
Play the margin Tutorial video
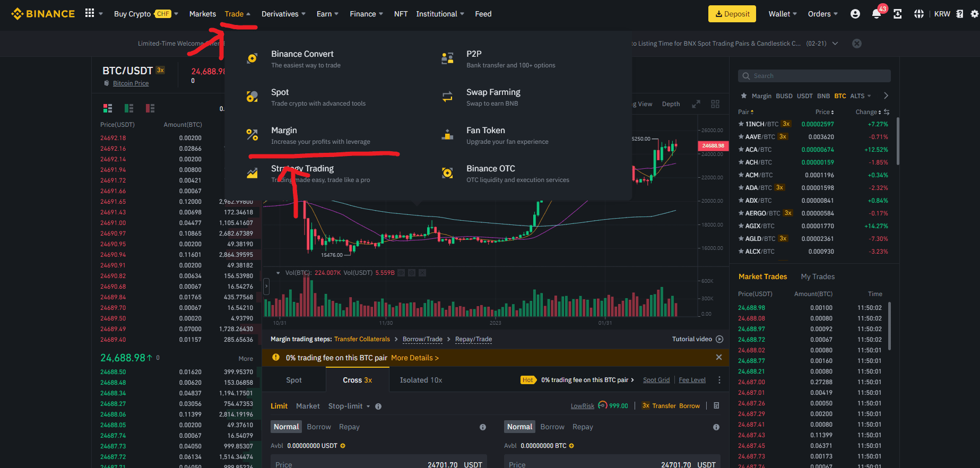click(x=719, y=339)
